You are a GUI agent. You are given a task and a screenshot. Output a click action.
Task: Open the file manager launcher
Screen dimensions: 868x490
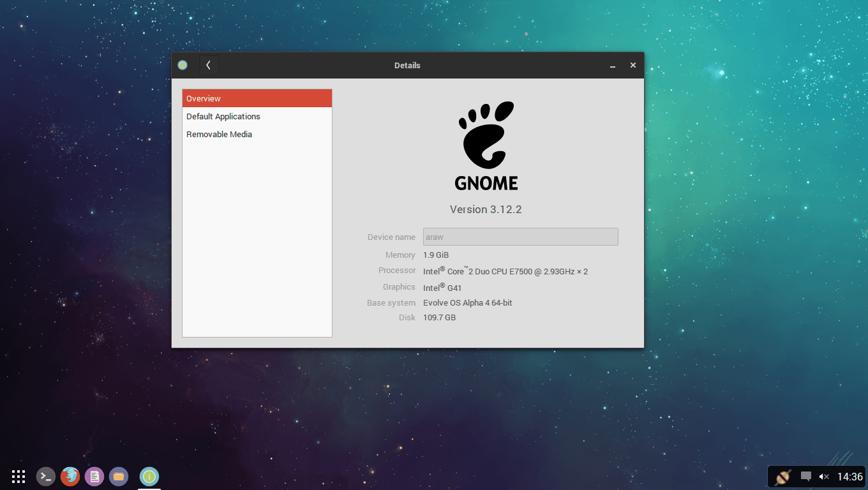118,476
